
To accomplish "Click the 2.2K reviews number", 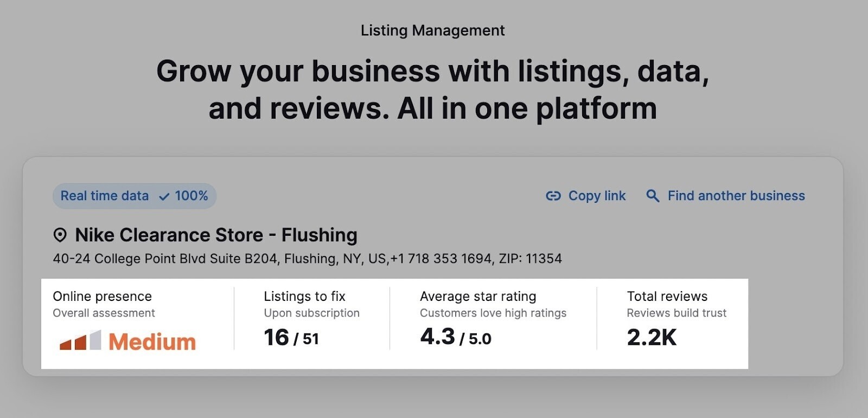I will [651, 338].
